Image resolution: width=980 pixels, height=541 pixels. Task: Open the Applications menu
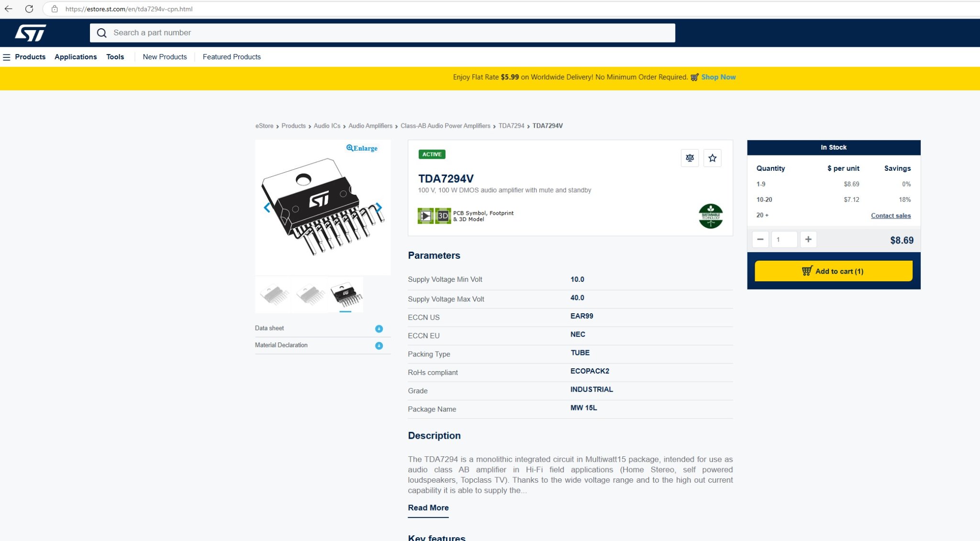tap(76, 57)
